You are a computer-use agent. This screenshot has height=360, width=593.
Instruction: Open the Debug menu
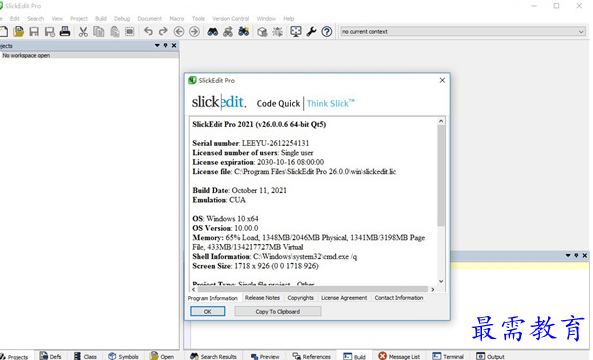122,19
